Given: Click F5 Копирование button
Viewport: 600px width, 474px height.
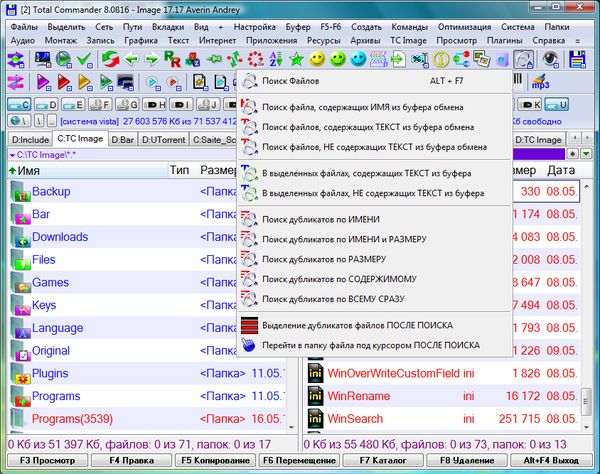Looking at the screenshot, I should (215, 460).
